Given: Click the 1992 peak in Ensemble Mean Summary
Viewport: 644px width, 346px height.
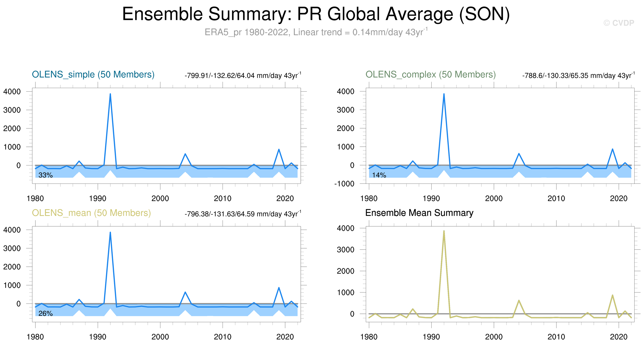Looking at the screenshot, I should (444, 231).
